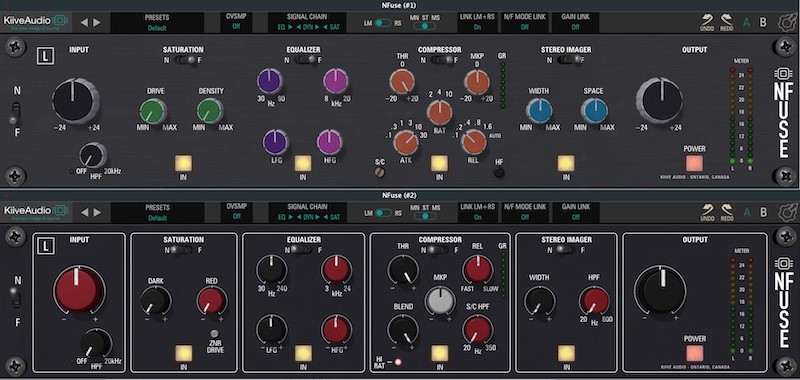
Task: Toggle Stereo Imager IN button in NFuse #1
Action: point(566,163)
